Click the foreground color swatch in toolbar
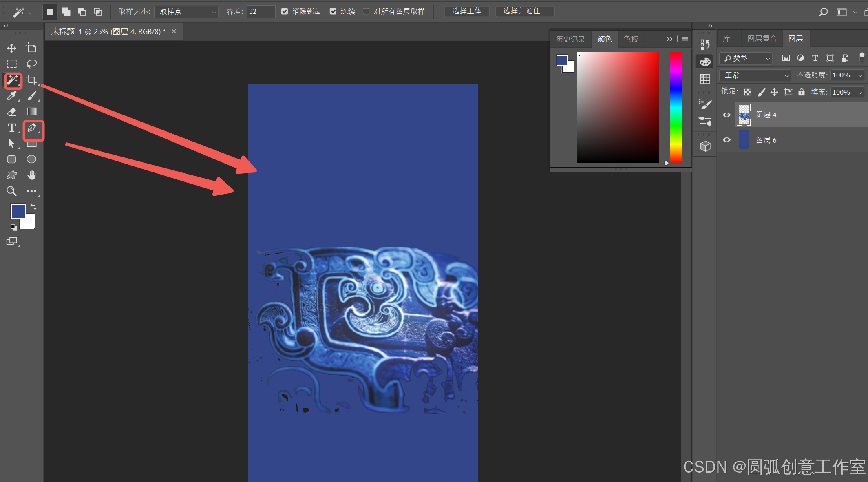Viewport: 868px width, 482px height. pyautogui.click(x=18, y=211)
